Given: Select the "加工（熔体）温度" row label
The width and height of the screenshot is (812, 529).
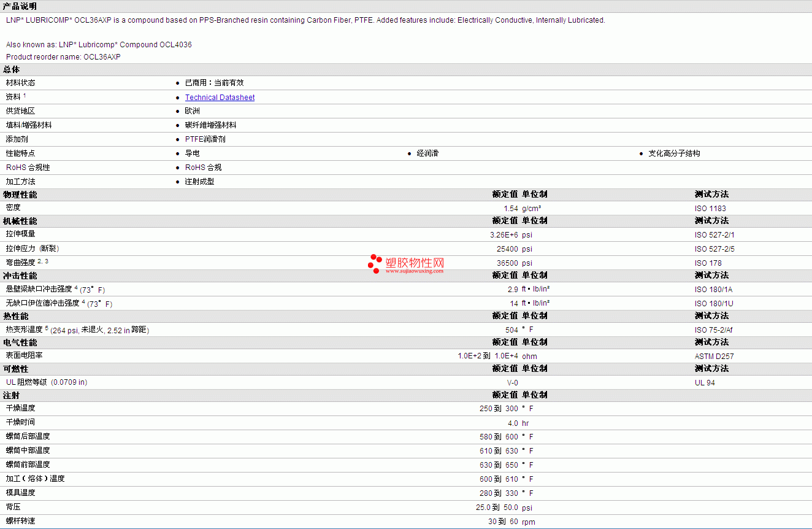Looking at the screenshot, I should [36, 479].
